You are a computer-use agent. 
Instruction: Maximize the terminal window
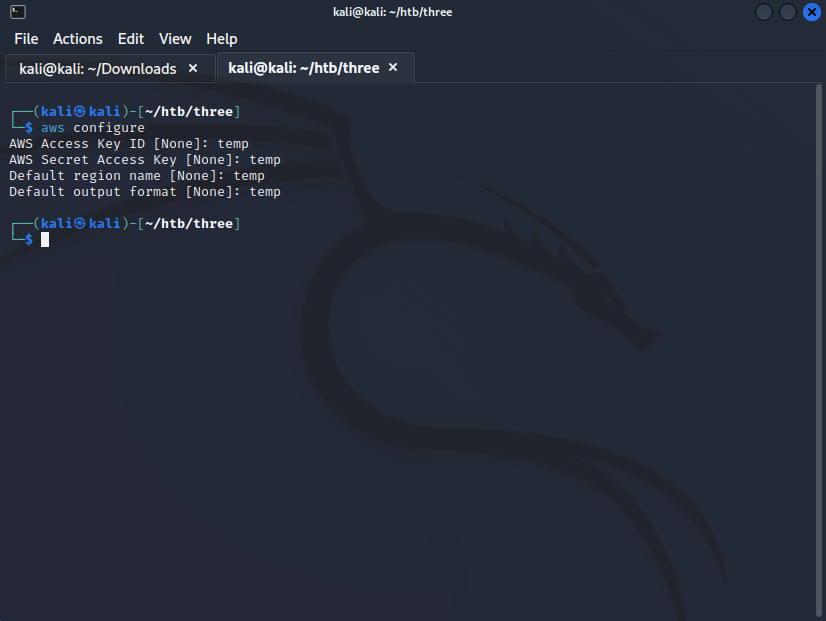coord(788,12)
